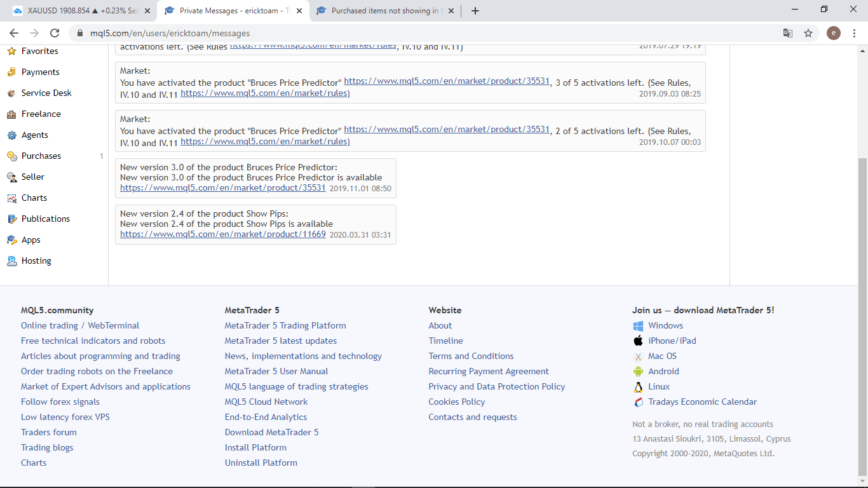
Task: Open Free technical indicators and robots
Action: coord(93,341)
